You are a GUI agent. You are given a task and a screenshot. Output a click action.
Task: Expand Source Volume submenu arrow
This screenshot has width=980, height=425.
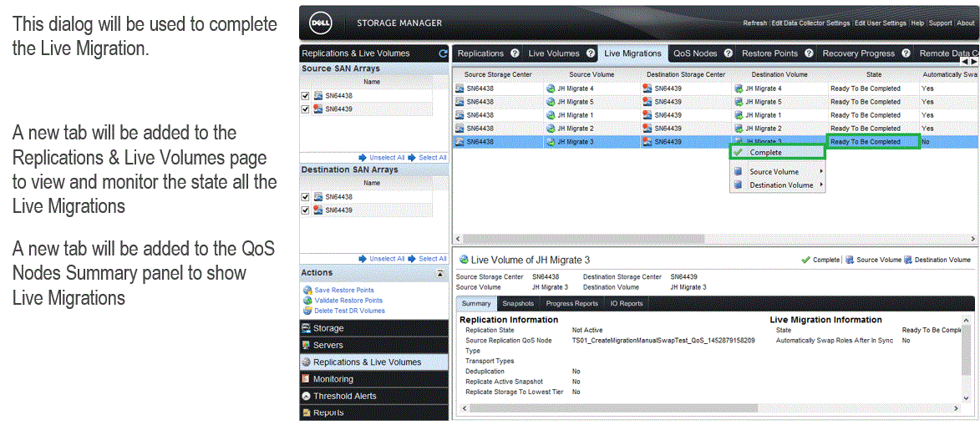pos(820,172)
